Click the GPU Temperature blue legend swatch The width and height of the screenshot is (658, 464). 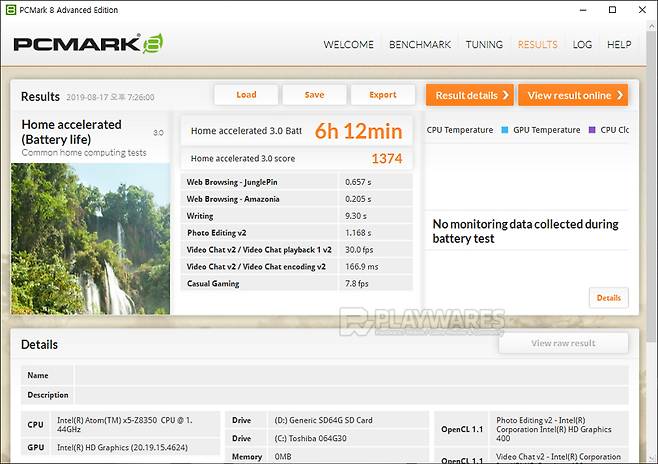click(x=505, y=130)
